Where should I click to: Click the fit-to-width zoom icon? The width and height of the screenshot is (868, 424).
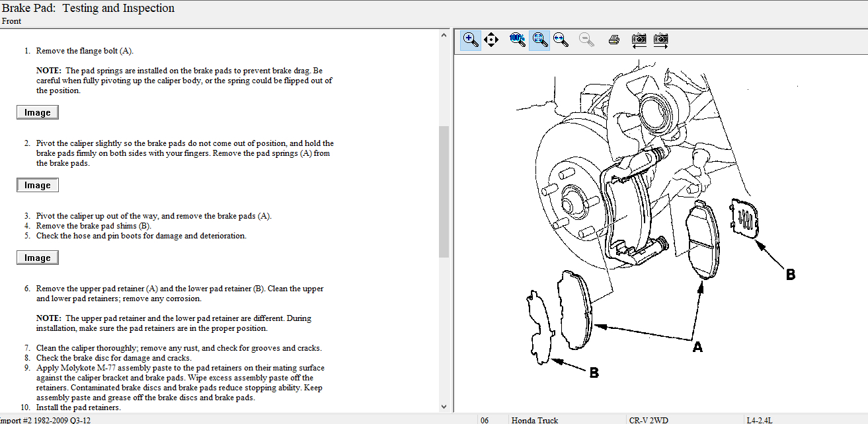pyautogui.click(x=561, y=40)
